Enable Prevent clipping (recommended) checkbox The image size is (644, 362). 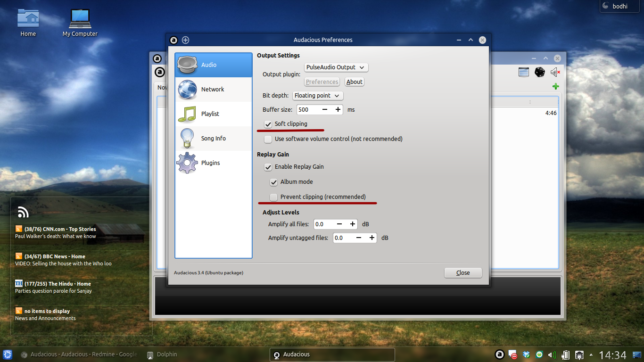pyautogui.click(x=274, y=197)
